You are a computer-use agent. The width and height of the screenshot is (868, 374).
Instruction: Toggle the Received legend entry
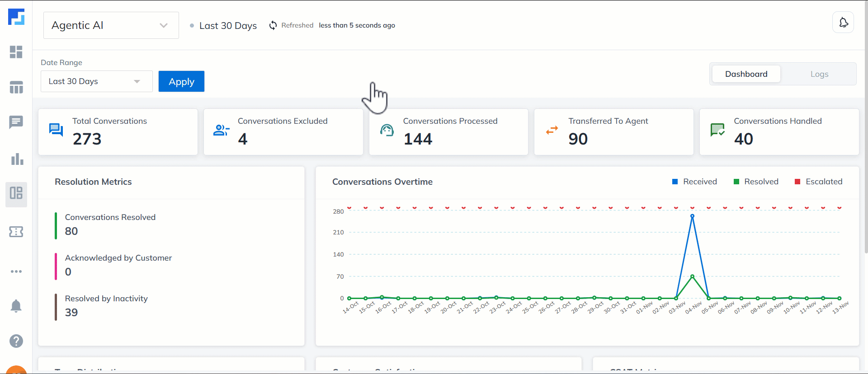[695, 182]
